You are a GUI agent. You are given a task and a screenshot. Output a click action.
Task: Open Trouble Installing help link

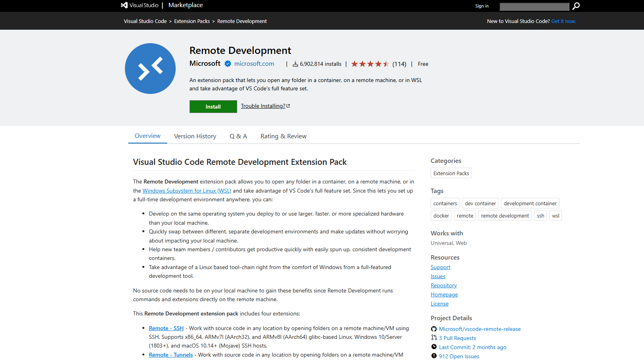[263, 106]
